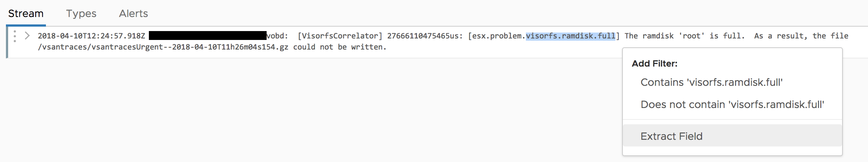This screenshot has height=162, width=868.
Task: Open the three-dot options for the log entry
Action: (x=15, y=36)
